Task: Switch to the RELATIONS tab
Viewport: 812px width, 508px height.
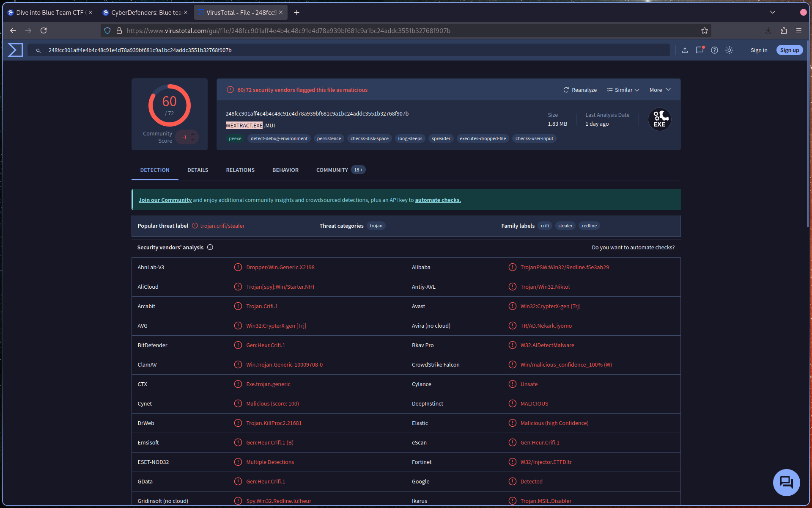Action: point(240,170)
